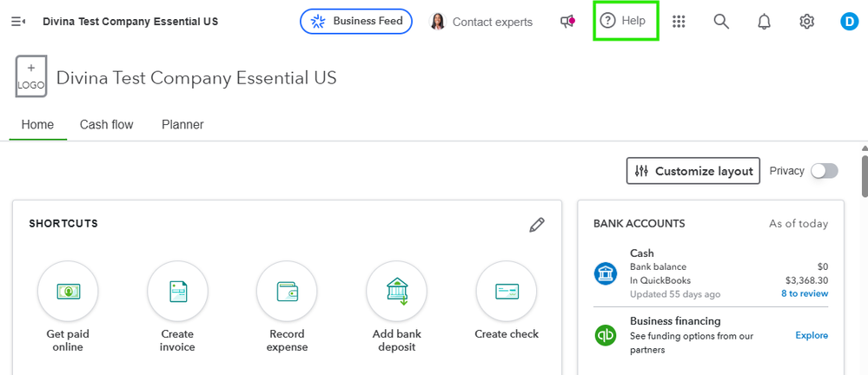Viewport: 868px width, 375px height.
Task: Click the Cash account name
Action: click(641, 253)
